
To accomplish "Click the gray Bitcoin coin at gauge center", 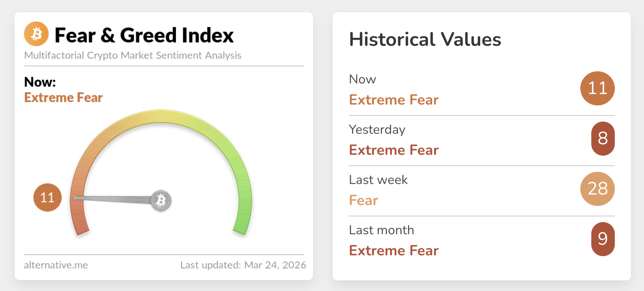I will coord(161,200).
